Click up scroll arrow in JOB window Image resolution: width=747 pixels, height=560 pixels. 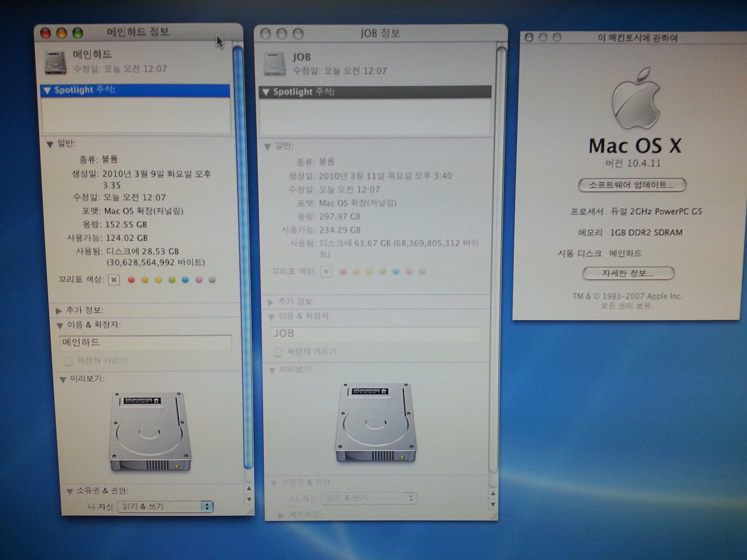[493, 494]
